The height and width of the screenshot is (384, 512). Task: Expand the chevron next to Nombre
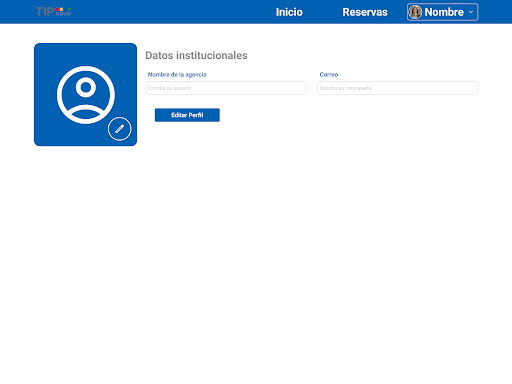[x=471, y=12]
